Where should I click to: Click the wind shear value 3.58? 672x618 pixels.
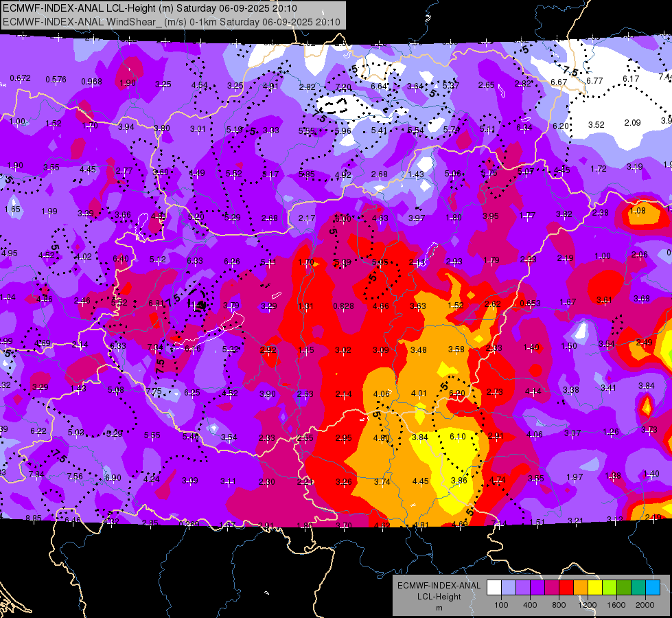click(456, 349)
